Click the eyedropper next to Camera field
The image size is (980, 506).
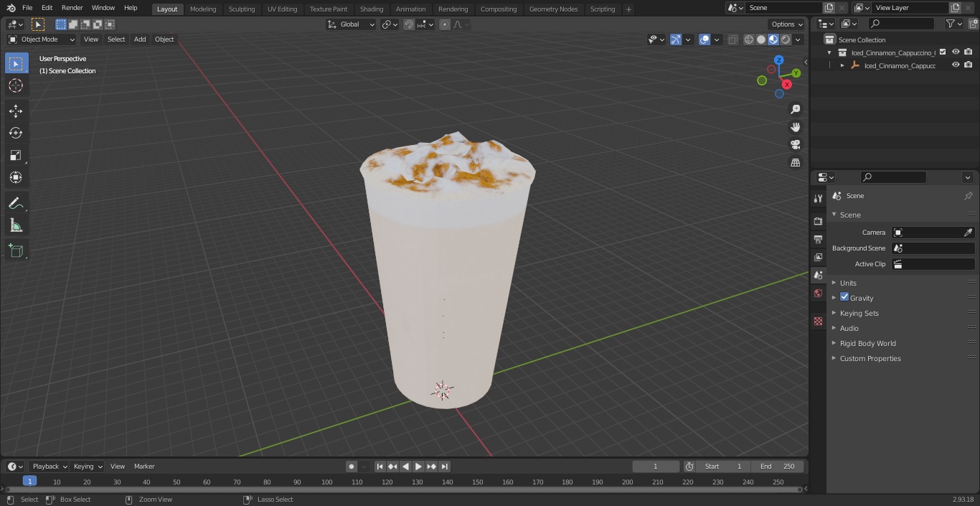968,233
